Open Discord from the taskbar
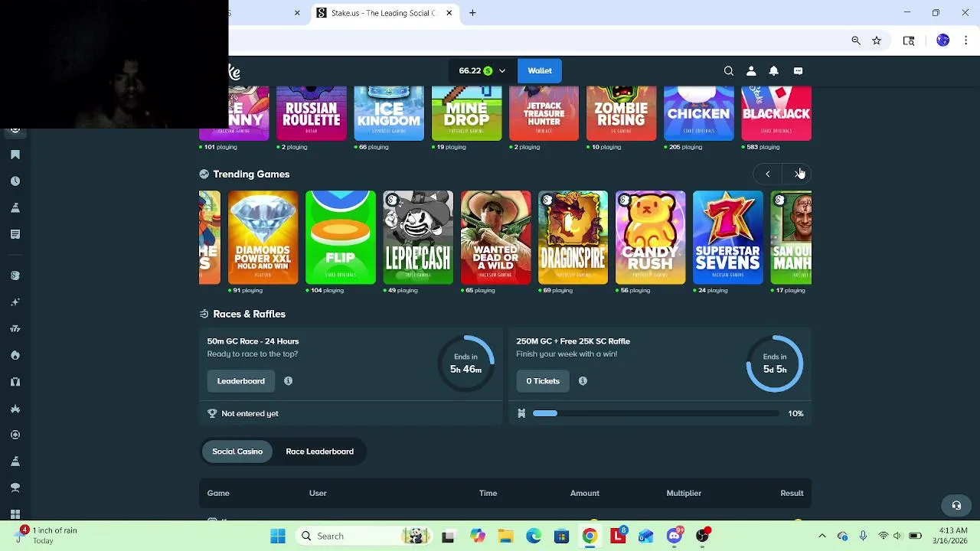Viewport: 980px width, 551px height. tap(674, 536)
